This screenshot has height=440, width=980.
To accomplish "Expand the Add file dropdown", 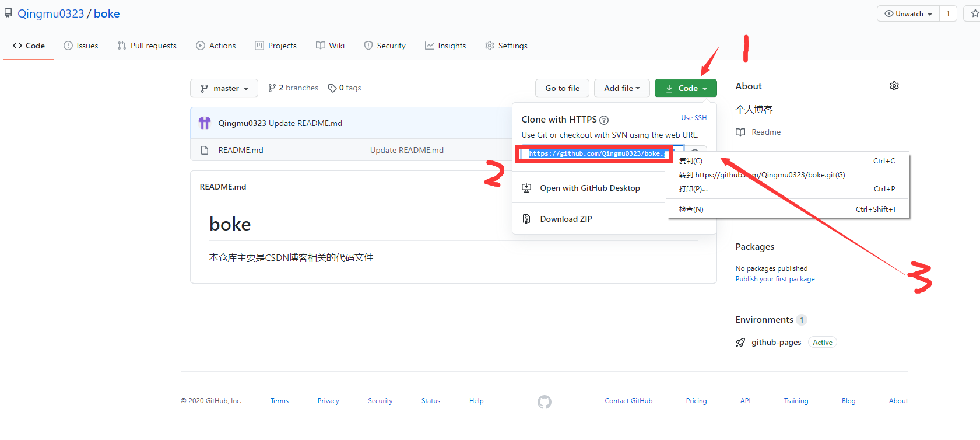I will (x=622, y=88).
